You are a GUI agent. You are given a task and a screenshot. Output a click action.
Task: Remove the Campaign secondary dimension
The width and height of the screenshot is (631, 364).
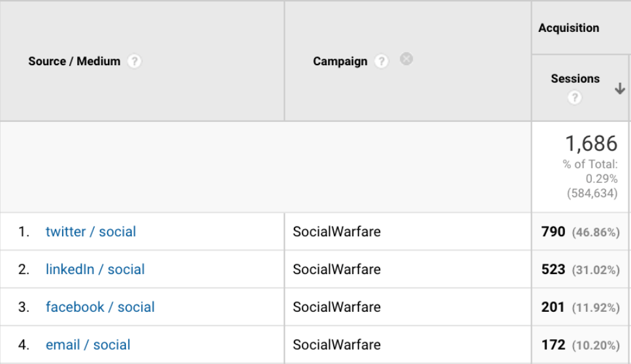(x=406, y=59)
